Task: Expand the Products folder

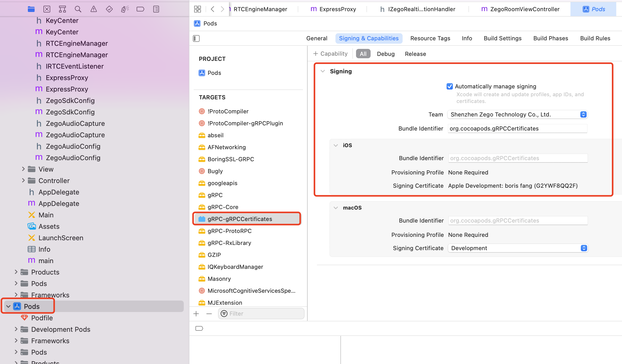Action: (16, 272)
